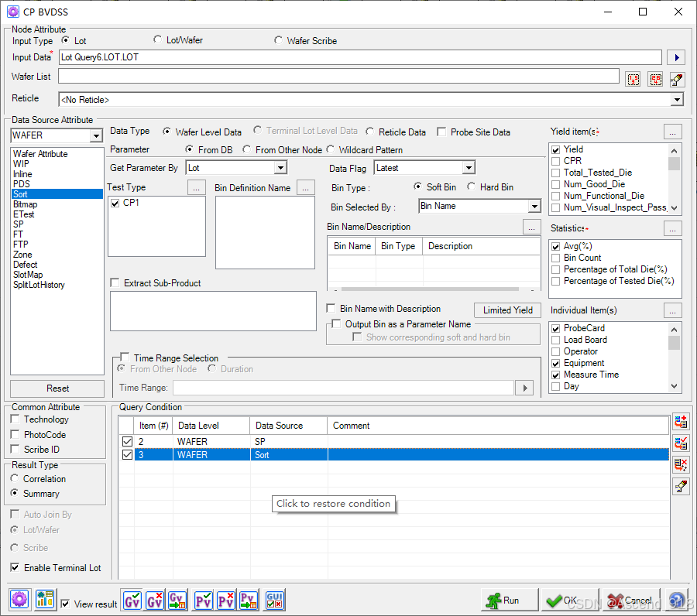Image resolution: width=697 pixels, height=616 pixels.
Task: Select Inline in data source list
Action: 22,174
